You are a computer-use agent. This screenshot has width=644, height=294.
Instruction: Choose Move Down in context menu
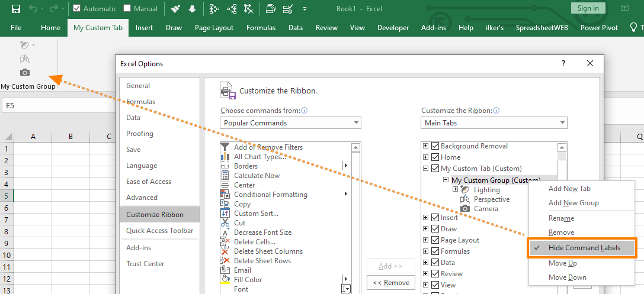pyautogui.click(x=568, y=277)
